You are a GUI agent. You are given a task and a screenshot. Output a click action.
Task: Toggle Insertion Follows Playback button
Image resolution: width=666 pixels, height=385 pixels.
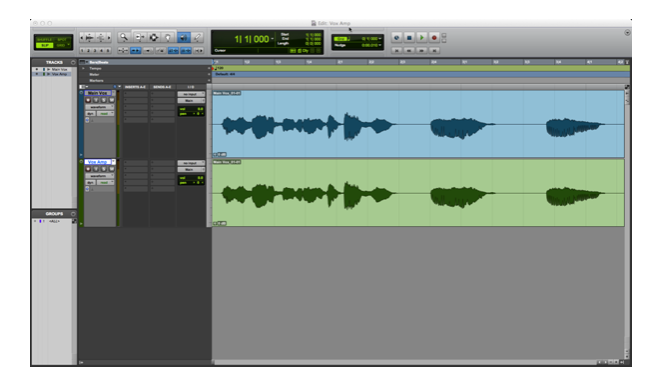199,51
